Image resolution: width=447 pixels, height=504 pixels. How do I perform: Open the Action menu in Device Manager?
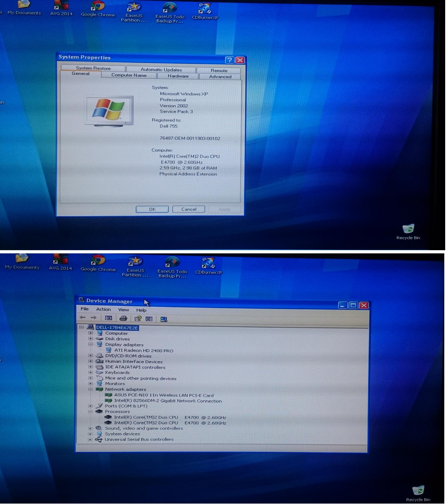103,309
